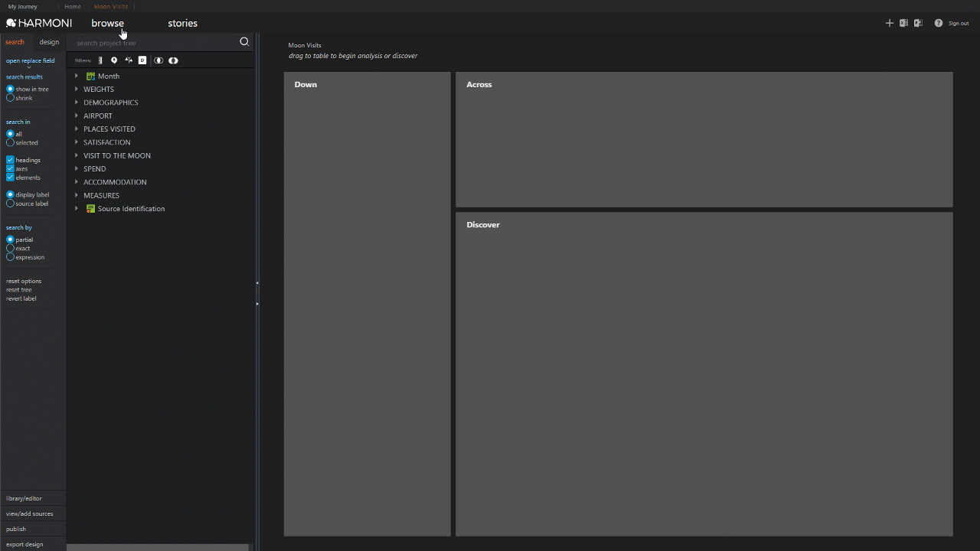Export to Excel icon in header
980x551 pixels.
[903, 23]
